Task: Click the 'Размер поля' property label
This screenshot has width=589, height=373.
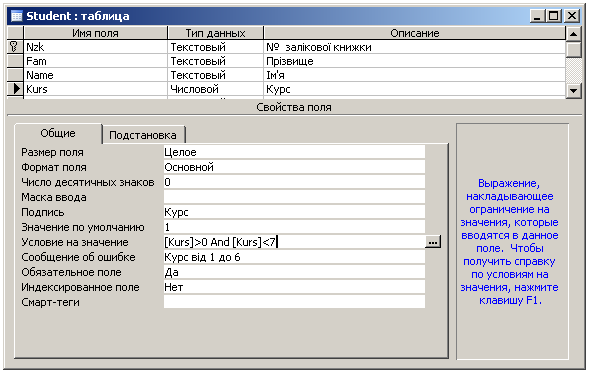Action: click(x=52, y=153)
